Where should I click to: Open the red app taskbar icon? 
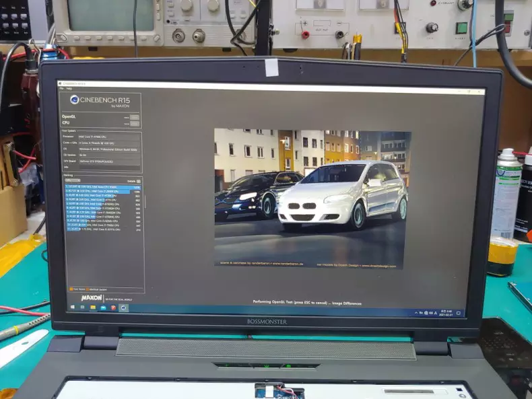(x=113, y=307)
